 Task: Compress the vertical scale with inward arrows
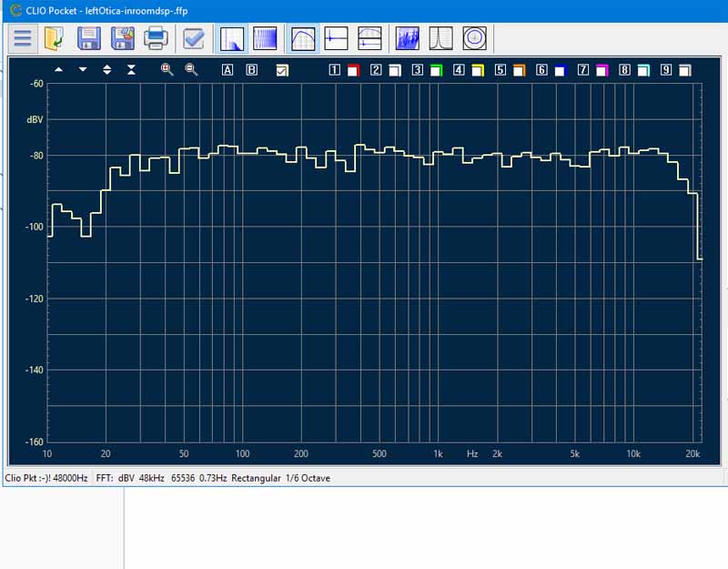pos(131,70)
